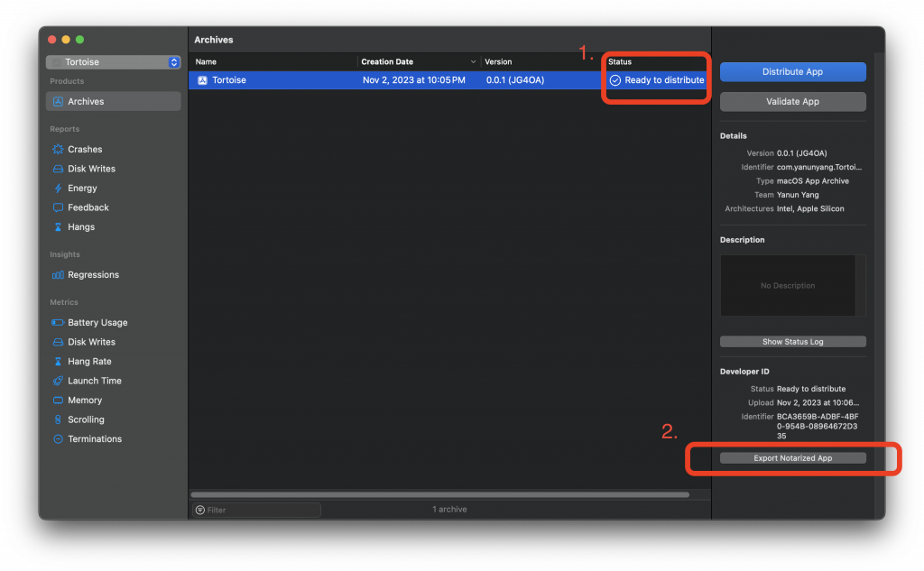Select Archives in the sidebar
The width and height of the screenshot is (924, 571).
coord(113,101)
